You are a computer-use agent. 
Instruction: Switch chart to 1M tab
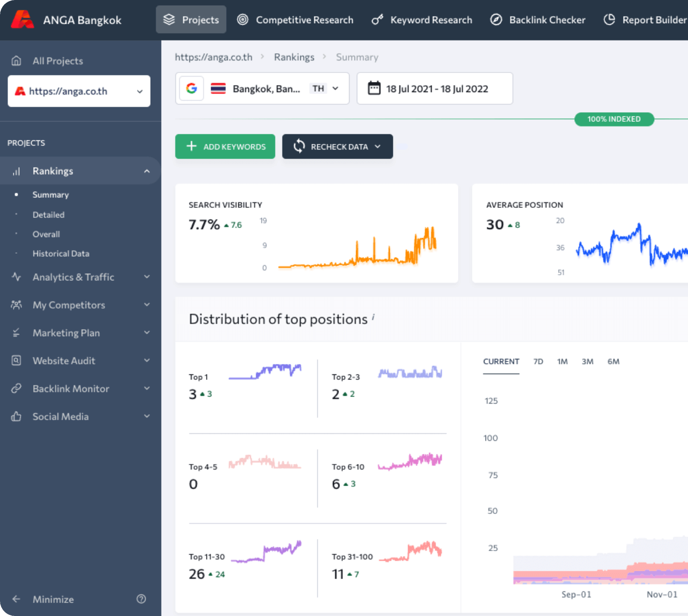(563, 361)
